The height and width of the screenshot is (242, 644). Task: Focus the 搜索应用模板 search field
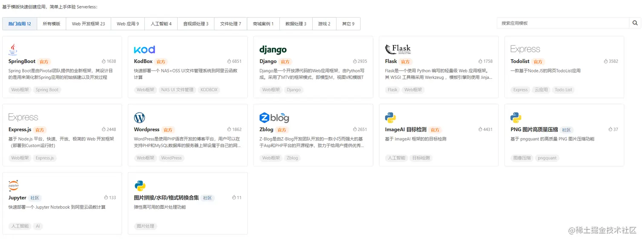(563, 23)
